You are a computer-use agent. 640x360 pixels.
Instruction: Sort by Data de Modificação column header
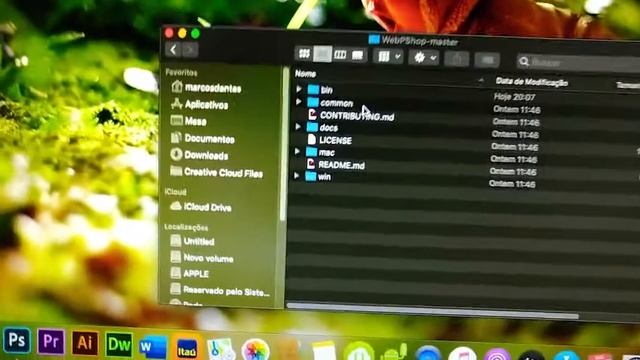[531, 82]
